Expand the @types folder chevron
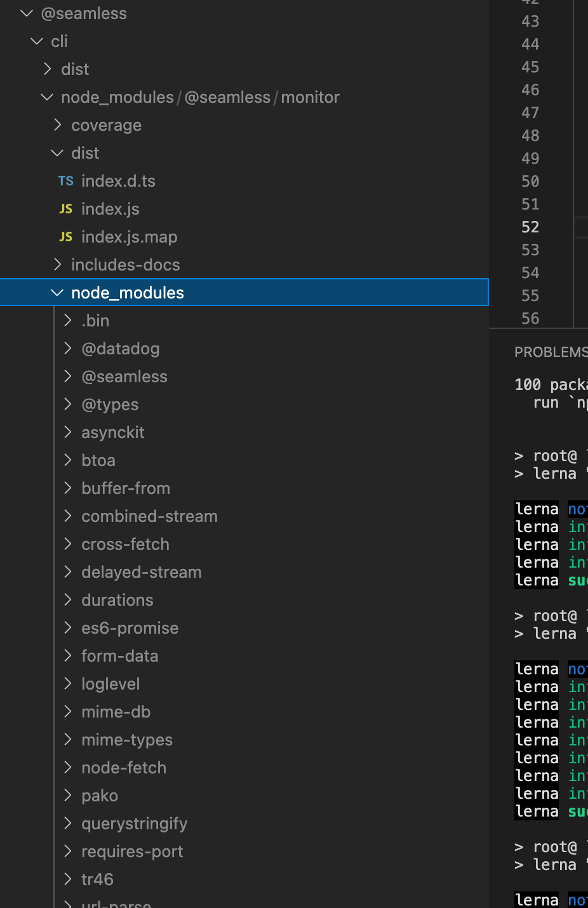Viewport: 588px width, 908px height. (67, 404)
